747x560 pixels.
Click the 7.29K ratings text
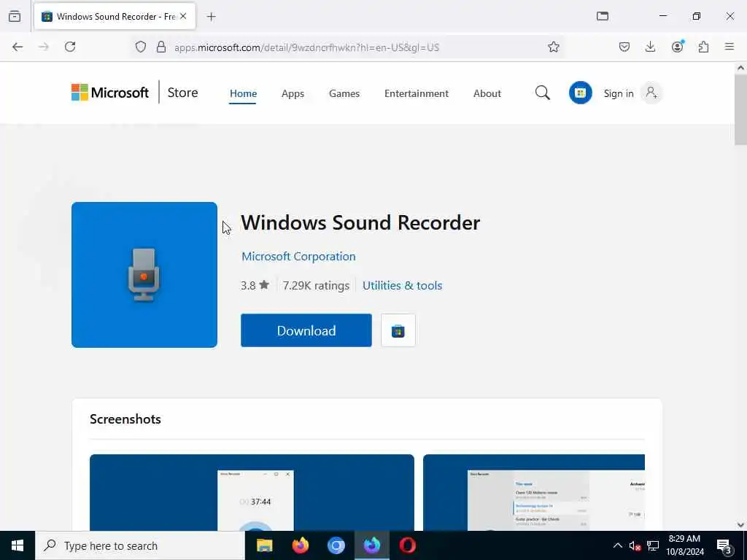[316, 285]
